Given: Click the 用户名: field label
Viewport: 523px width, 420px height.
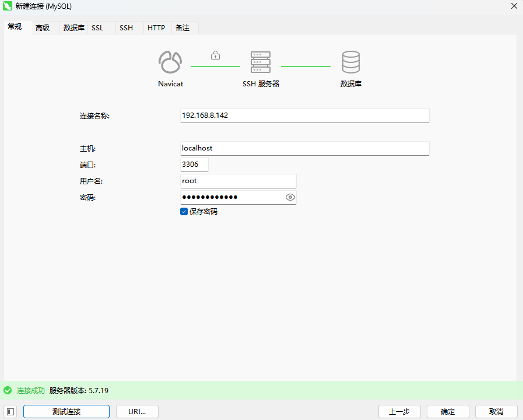Looking at the screenshot, I should point(91,181).
